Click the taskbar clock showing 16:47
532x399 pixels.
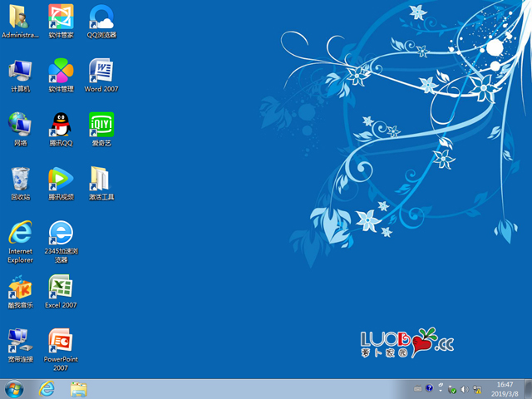click(505, 388)
